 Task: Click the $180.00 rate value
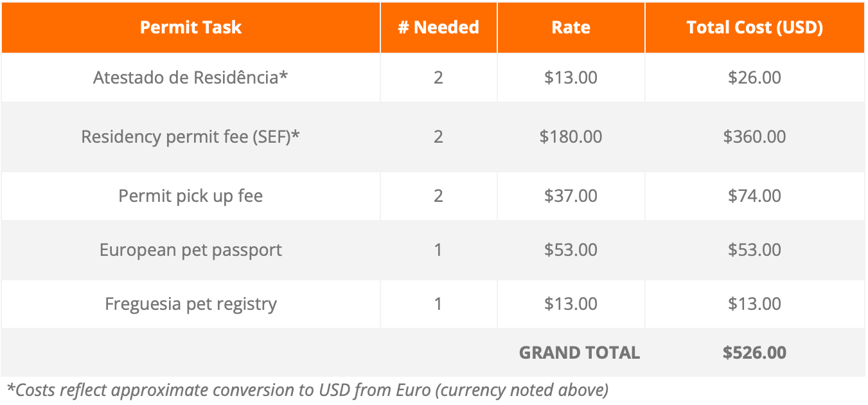[571, 136]
